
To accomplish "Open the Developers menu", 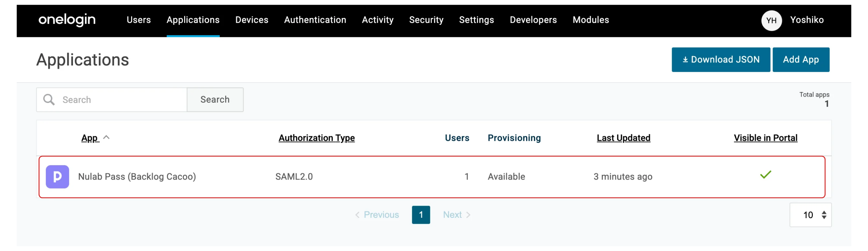I will click(533, 20).
